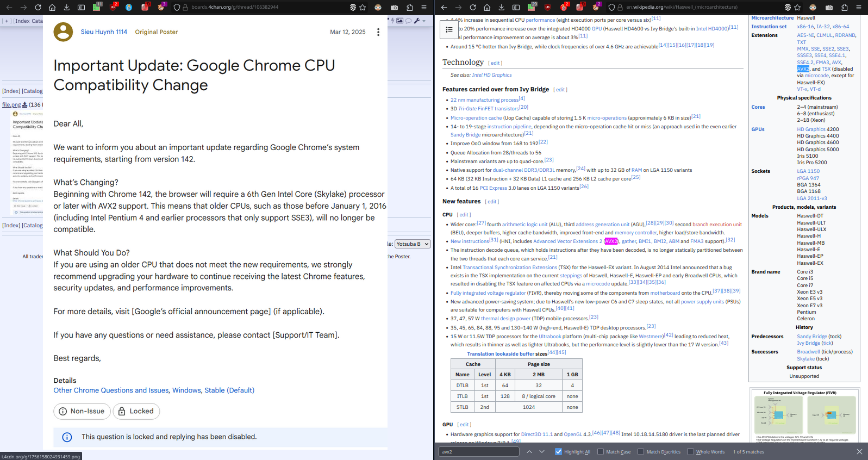Take a screenshot with camera icon in Wikipedia window
Screen dimensions: 868x460
(x=829, y=7)
